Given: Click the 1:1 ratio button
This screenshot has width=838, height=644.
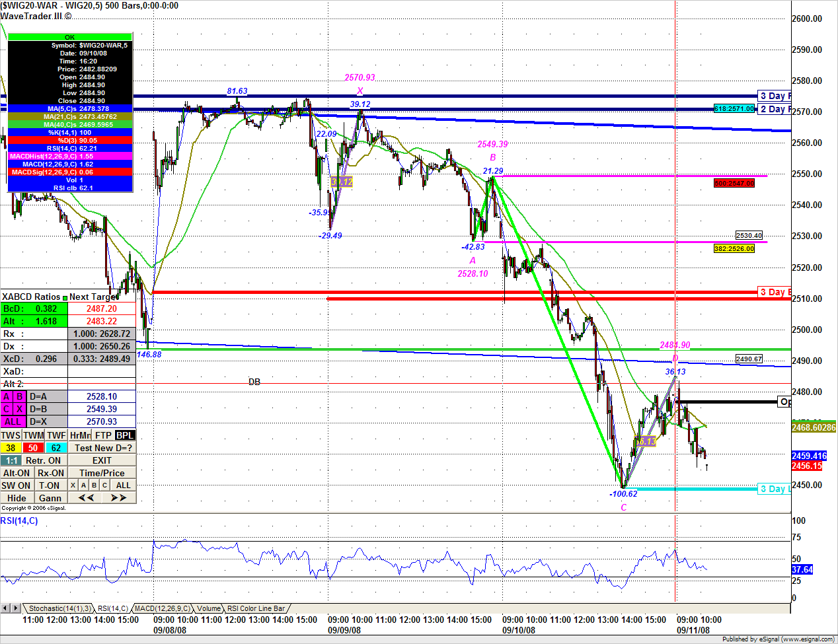Looking at the screenshot, I should click(x=11, y=460).
